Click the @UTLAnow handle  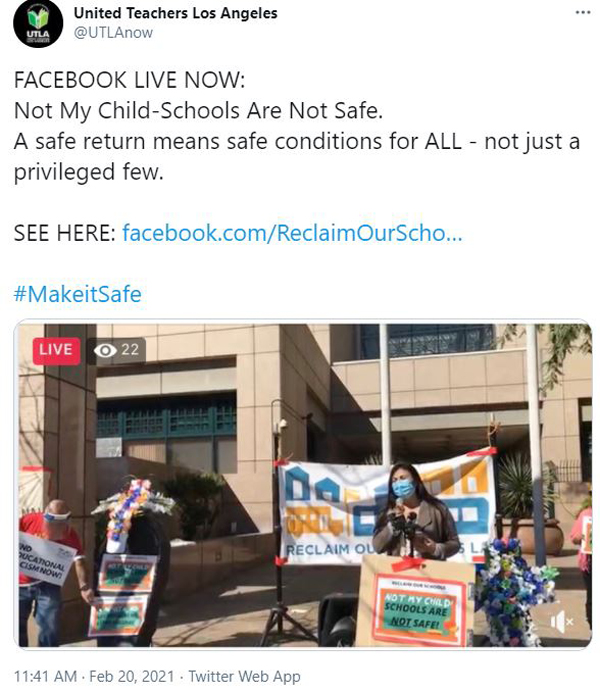pyautogui.click(x=113, y=33)
